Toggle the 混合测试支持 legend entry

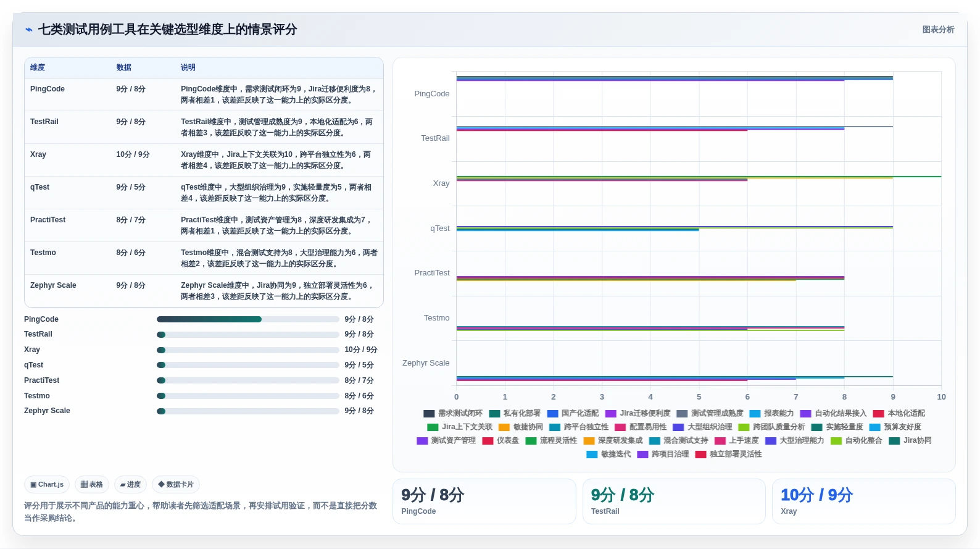point(678,441)
